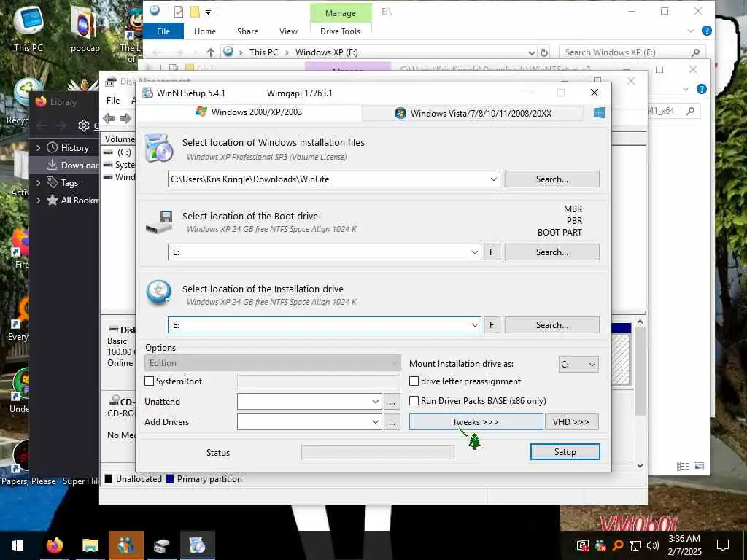Click the Boot drive floppy disk icon
The height and width of the screenshot is (560, 747).
(158, 222)
